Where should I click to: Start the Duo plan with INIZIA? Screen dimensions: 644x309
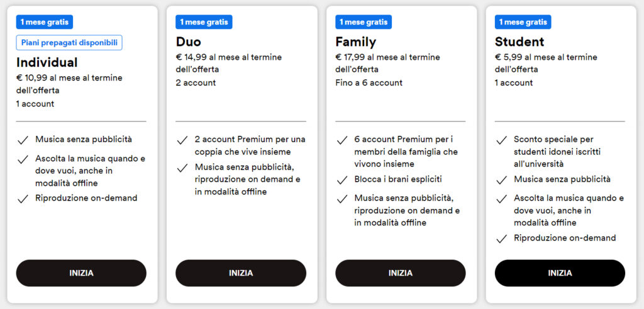[x=241, y=273]
